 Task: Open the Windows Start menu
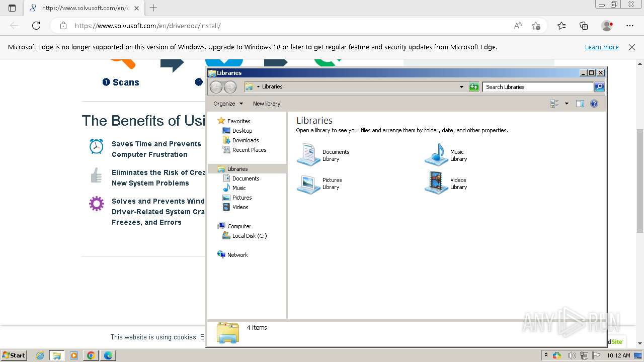pyautogui.click(x=14, y=355)
